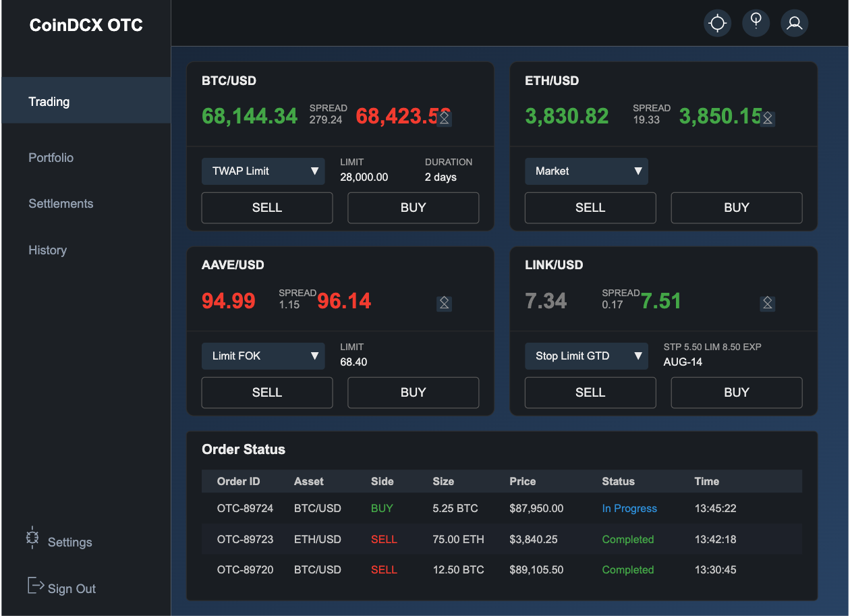
Task: Open the location pin icon in header
Action: click(x=756, y=23)
